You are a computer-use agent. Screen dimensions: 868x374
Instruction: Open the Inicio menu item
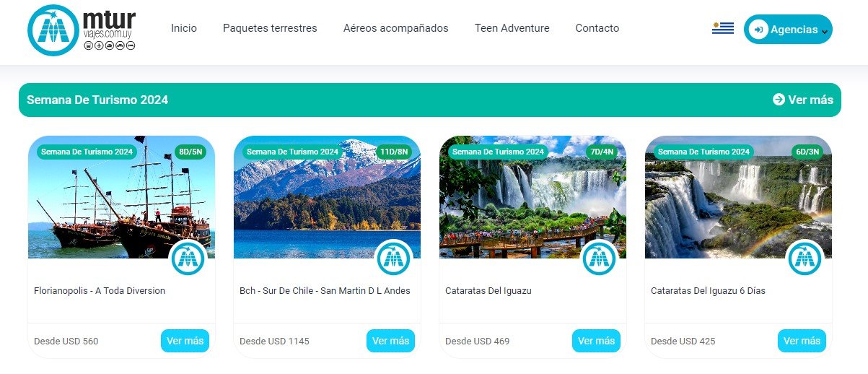tap(184, 28)
